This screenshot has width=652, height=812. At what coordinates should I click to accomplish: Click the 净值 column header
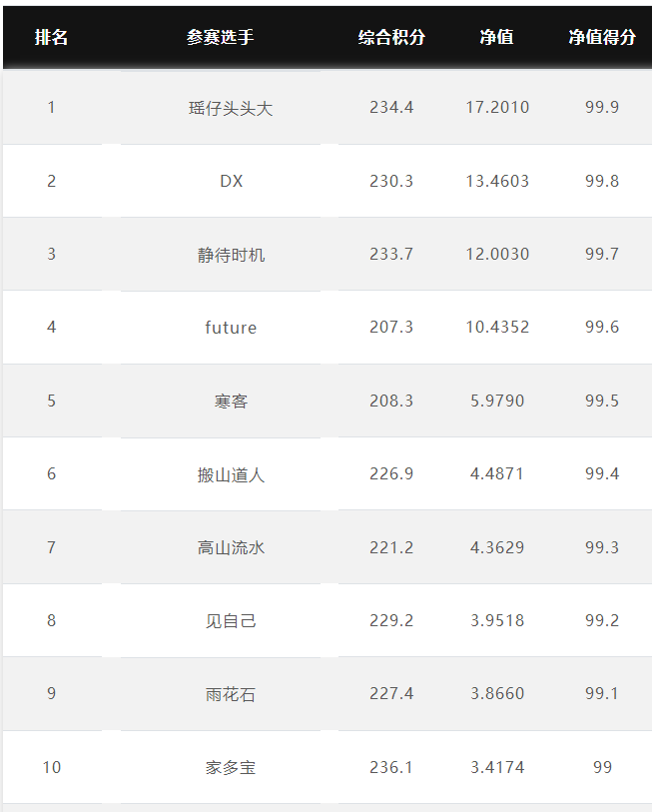click(x=496, y=37)
